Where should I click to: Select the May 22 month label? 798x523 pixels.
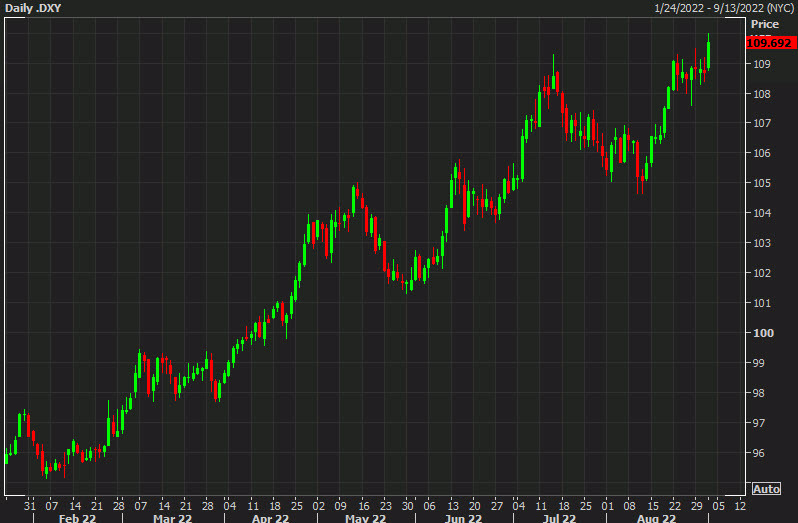click(x=366, y=518)
